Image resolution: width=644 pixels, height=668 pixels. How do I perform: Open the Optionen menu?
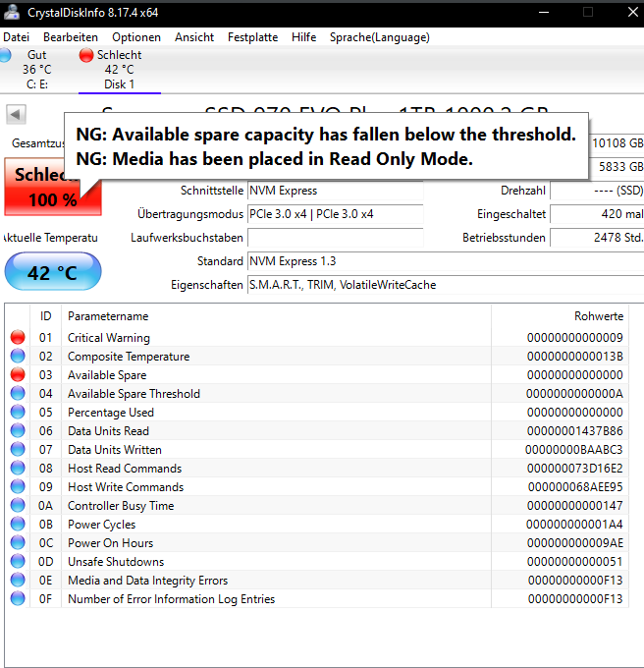(x=136, y=37)
